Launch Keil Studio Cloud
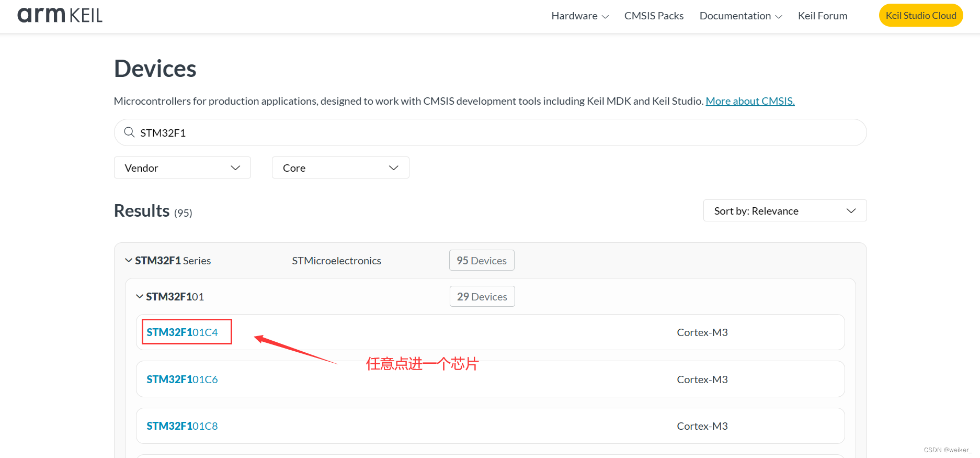The width and height of the screenshot is (980, 458). click(x=921, y=15)
